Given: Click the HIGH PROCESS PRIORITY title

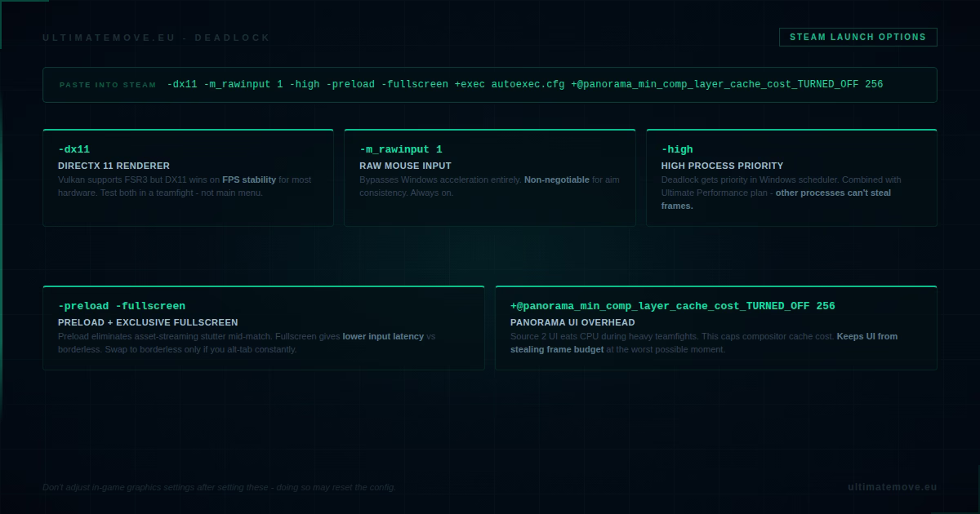Looking at the screenshot, I should pyautogui.click(x=722, y=166).
